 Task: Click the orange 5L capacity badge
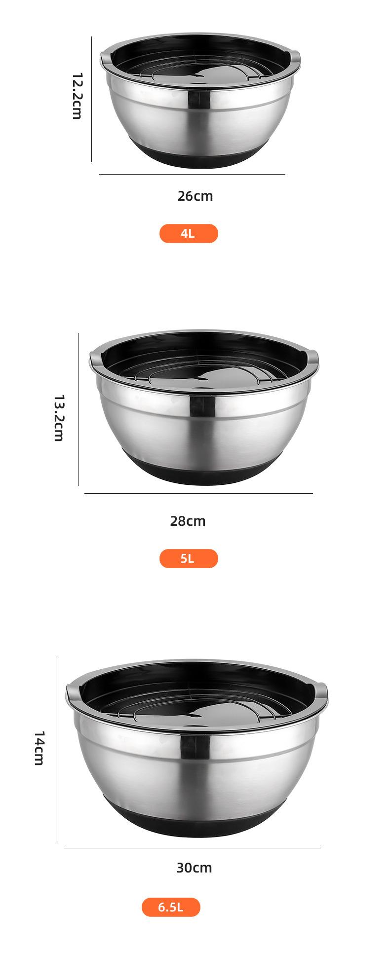click(x=189, y=558)
